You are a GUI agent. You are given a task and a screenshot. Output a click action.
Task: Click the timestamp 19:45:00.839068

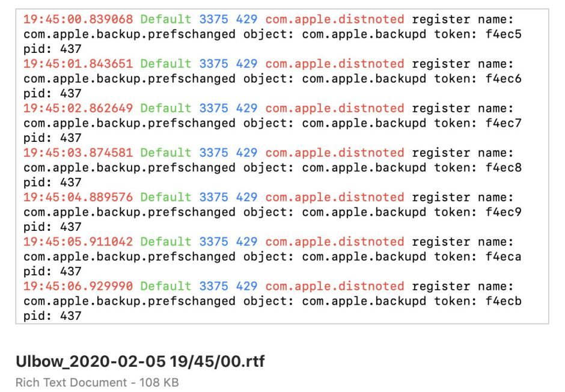[x=78, y=19]
